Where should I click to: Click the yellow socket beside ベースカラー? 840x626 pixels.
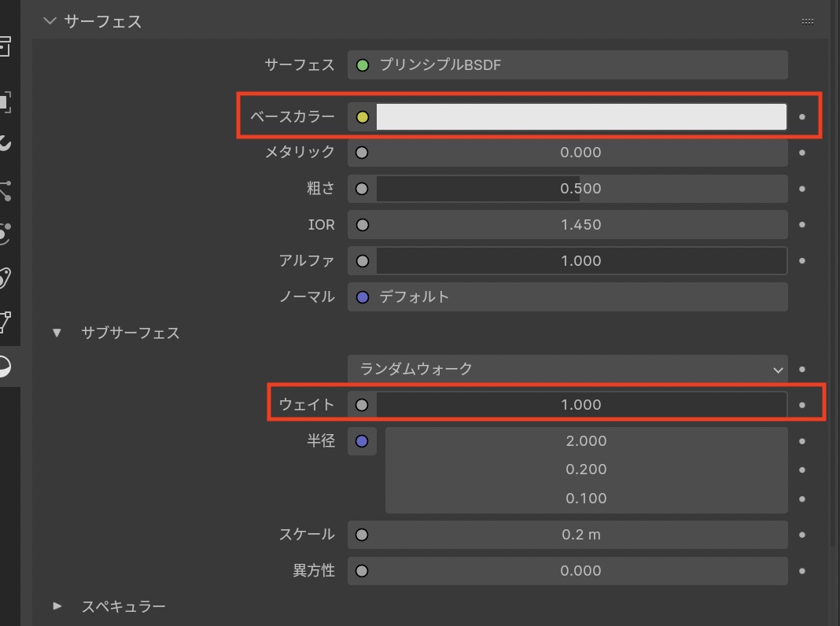[x=362, y=117]
